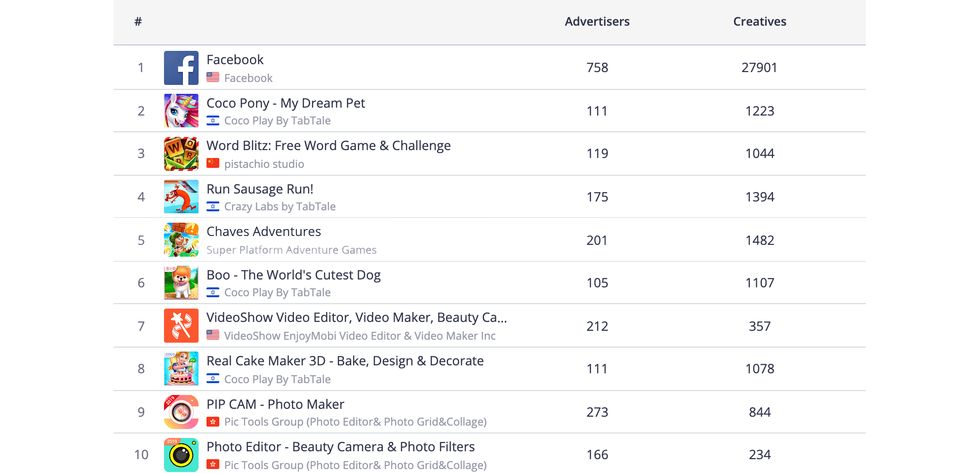Open the Coco Pony unicorn app icon
The height and width of the screenshot is (473, 980).
tap(181, 111)
